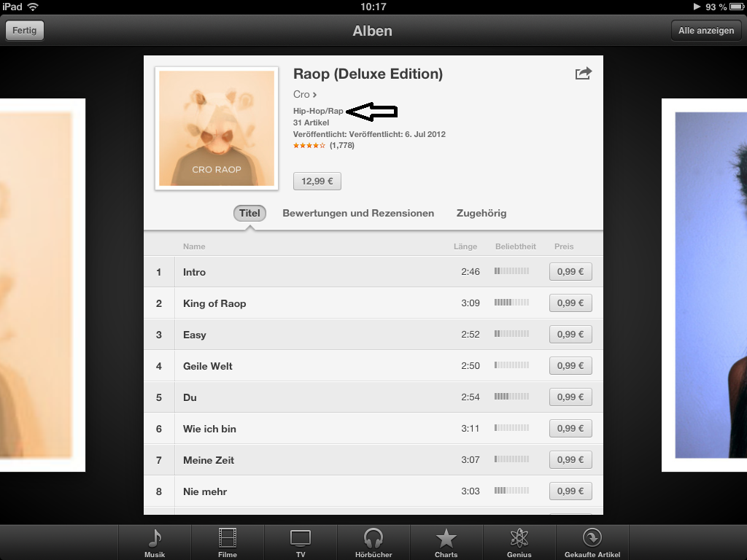The image size is (747, 560).
Task: Buy the album for 12,99 €
Action: coord(317,181)
